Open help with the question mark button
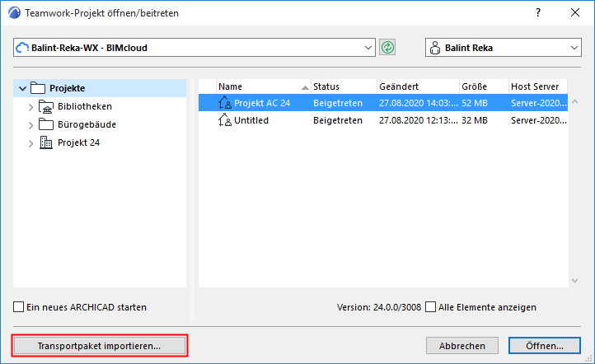 538,12
